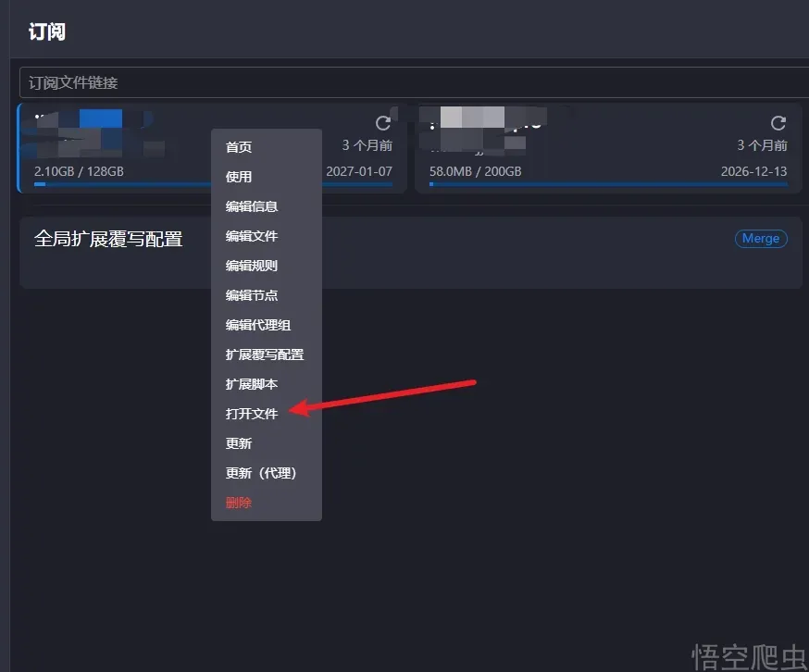Select 编辑规则 menu option
Viewport: 809px width, 672px height.
pos(252,266)
